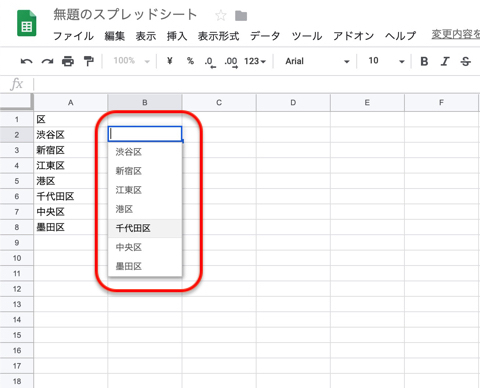The image size is (480, 388).
Task: Select row 12 header
Action: (17, 289)
